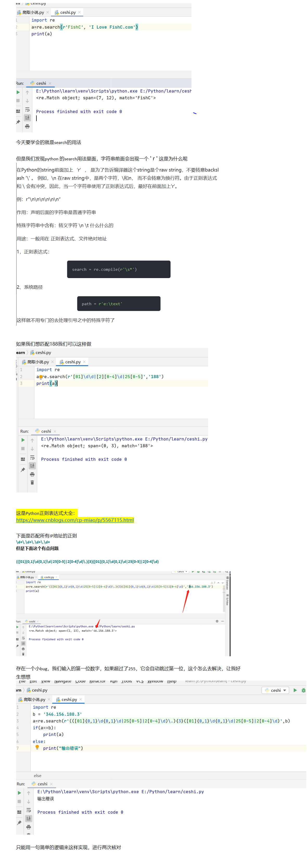Click the print icon in the 输出错误 Run panel

pyautogui.click(x=29, y=827)
